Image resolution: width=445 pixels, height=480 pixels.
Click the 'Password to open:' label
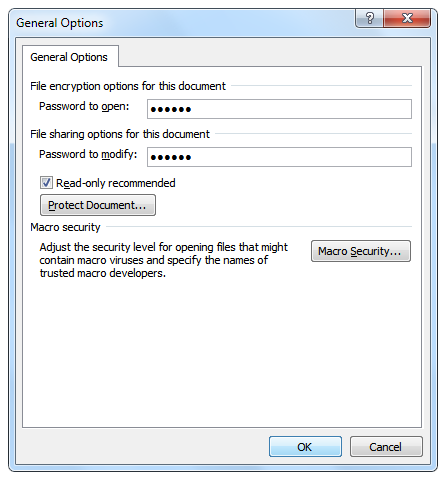click(84, 106)
